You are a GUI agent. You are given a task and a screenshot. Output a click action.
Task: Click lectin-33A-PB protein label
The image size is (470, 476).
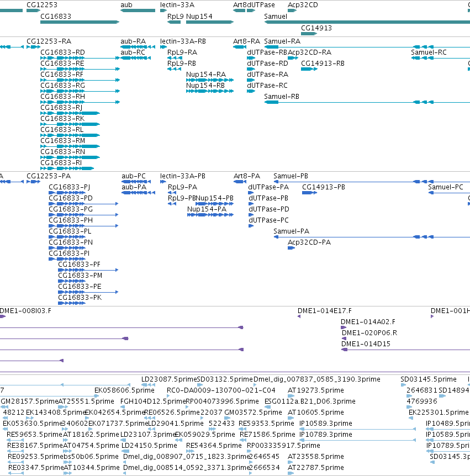tap(183, 176)
